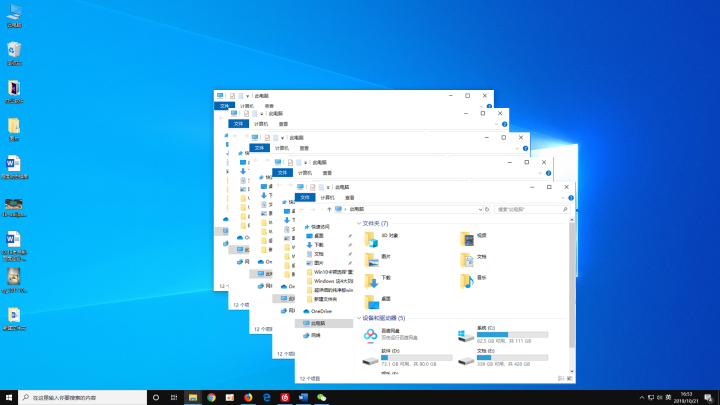Switch front window to details view

561,378
